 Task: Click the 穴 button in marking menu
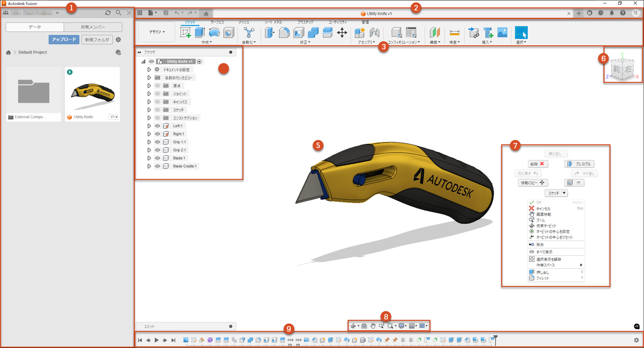tap(574, 183)
